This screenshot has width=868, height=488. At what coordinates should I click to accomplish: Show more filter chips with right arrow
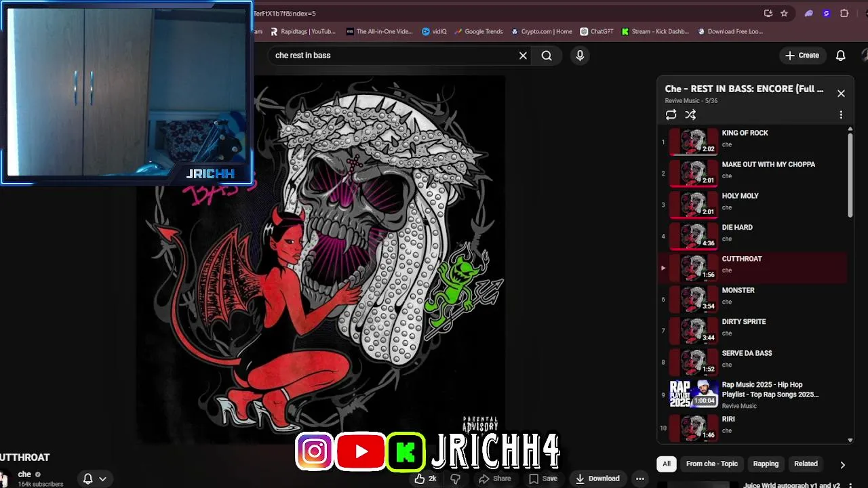(x=842, y=465)
